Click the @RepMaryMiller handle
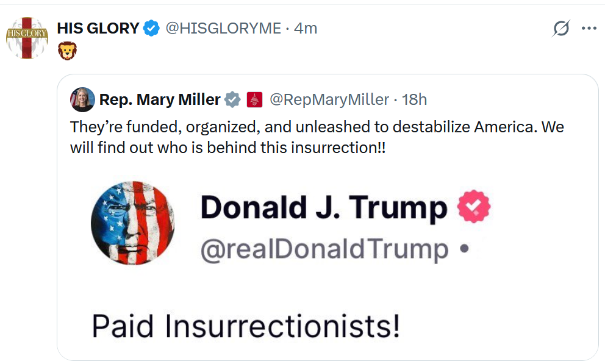The width and height of the screenshot is (605, 364). click(329, 99)
